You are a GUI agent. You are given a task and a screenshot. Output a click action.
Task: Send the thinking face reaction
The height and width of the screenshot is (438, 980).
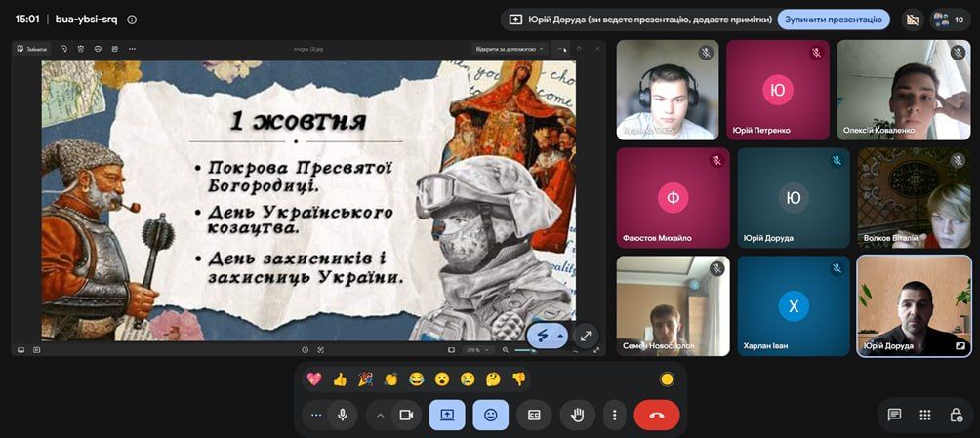493,378
